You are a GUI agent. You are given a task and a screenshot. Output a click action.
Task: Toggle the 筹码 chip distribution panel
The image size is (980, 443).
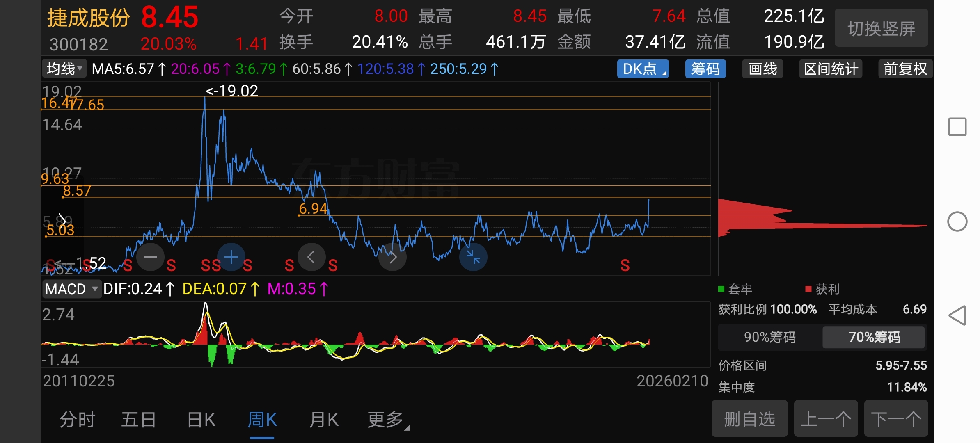pos(705,69)
